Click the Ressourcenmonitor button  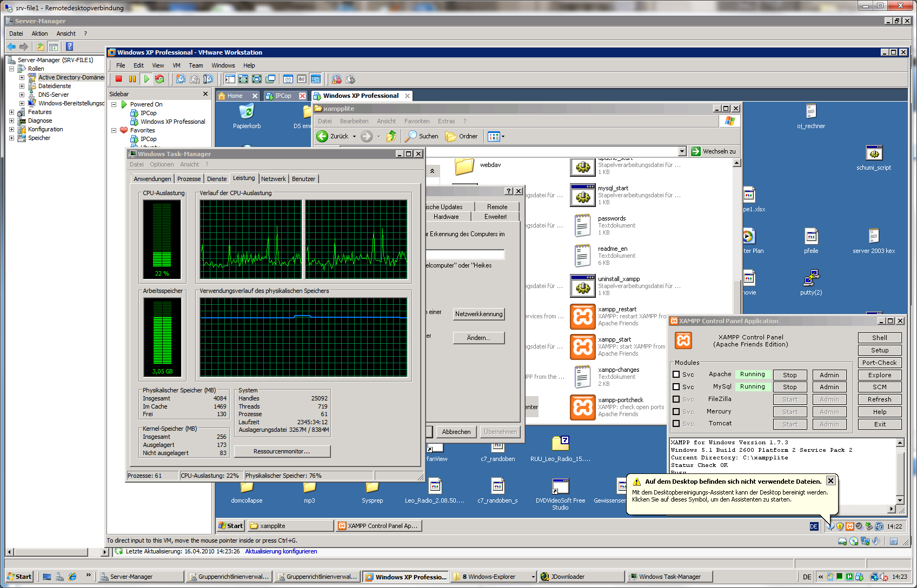(282, 451)
